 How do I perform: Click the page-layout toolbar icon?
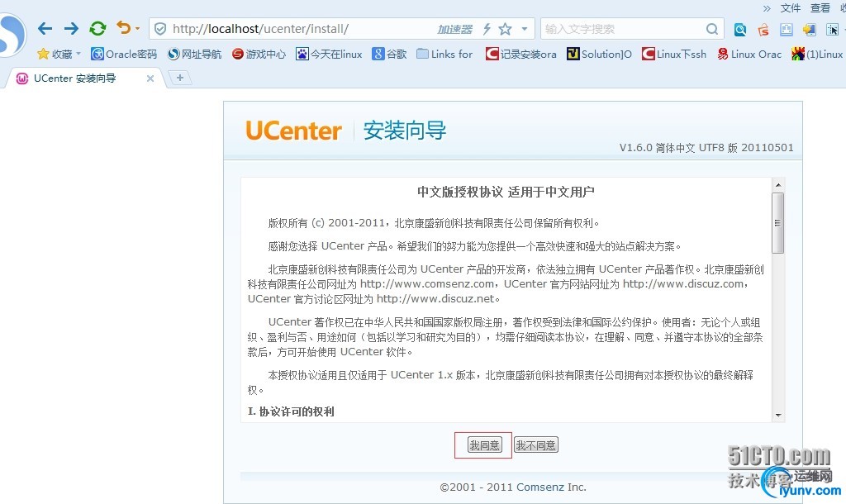pos(787,29)
